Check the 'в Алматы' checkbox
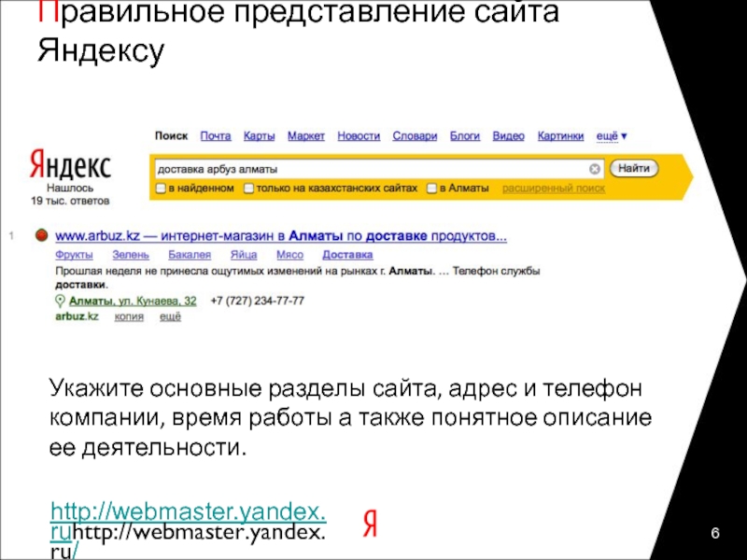 tap(431, 189)
